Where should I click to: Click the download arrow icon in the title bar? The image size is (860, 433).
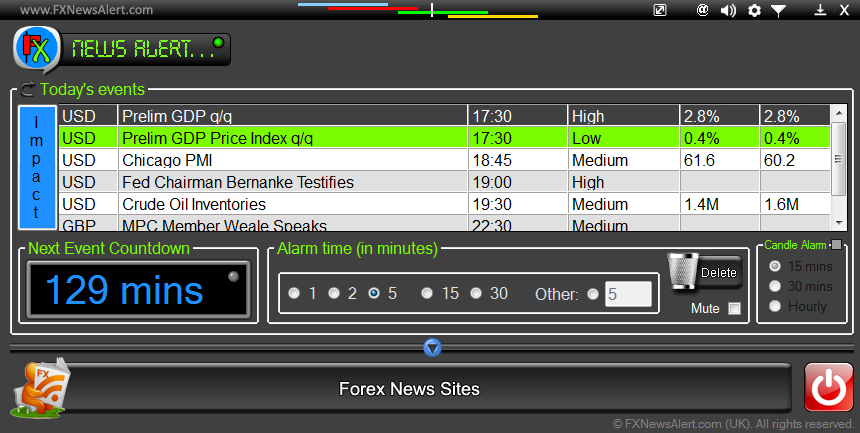click(820, 10)
